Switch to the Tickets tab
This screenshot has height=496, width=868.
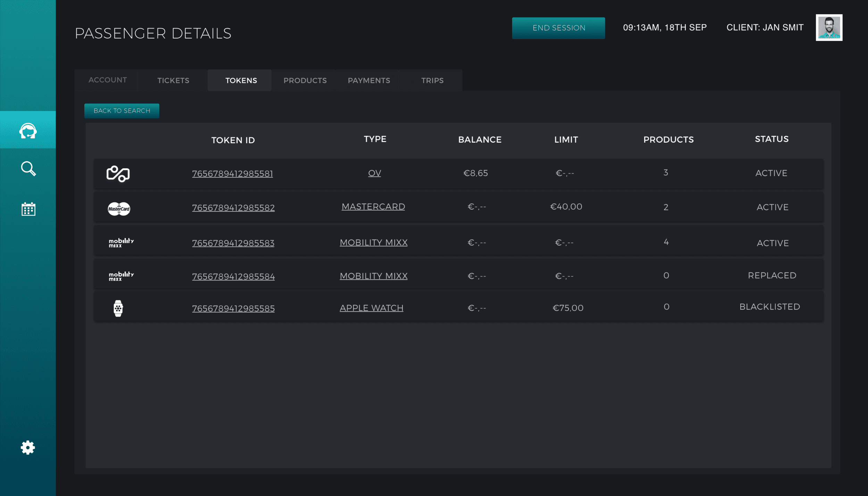(173, 81)
